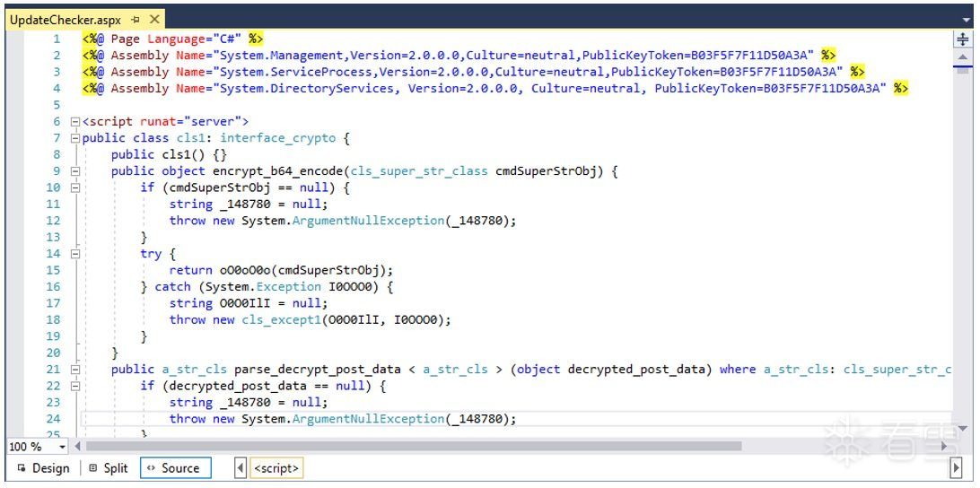Click "string _148780 = null" on line 11

[x=245, y=205]
